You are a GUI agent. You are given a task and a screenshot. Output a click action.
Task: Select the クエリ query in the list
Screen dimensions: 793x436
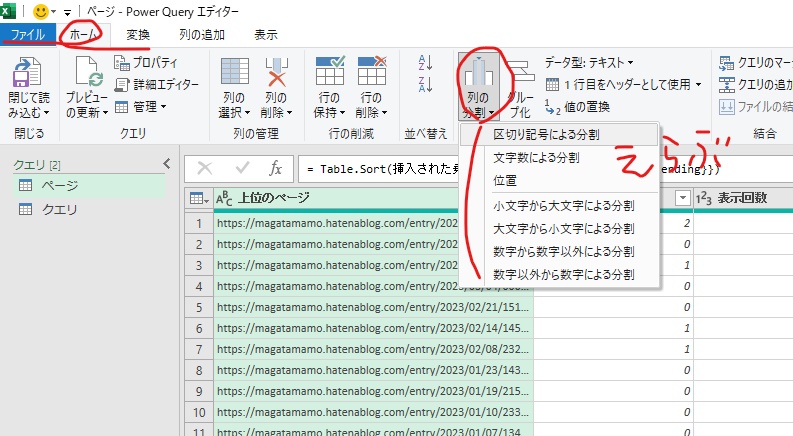click(x=89, y=209)
